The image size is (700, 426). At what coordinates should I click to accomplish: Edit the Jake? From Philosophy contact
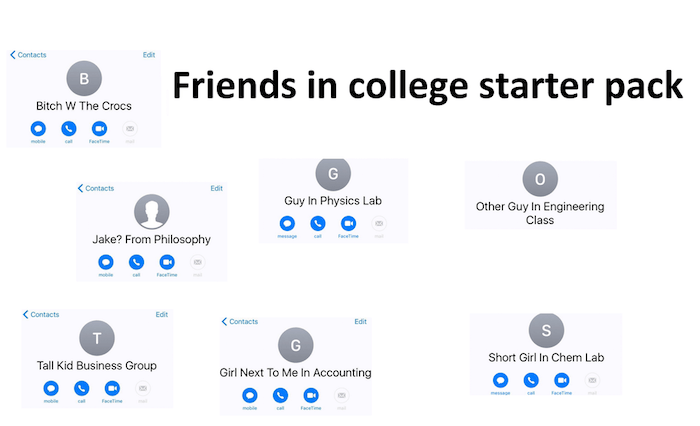click(217, 188)
